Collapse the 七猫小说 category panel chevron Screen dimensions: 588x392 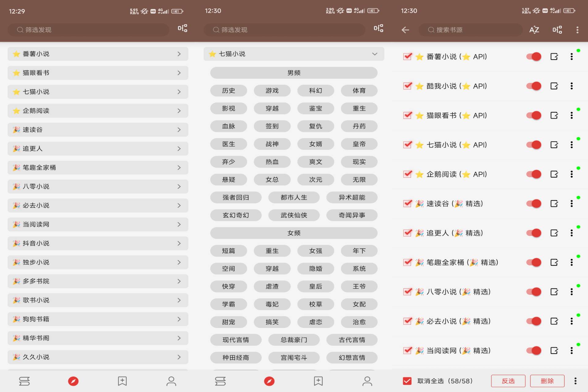tap(374, 54)
